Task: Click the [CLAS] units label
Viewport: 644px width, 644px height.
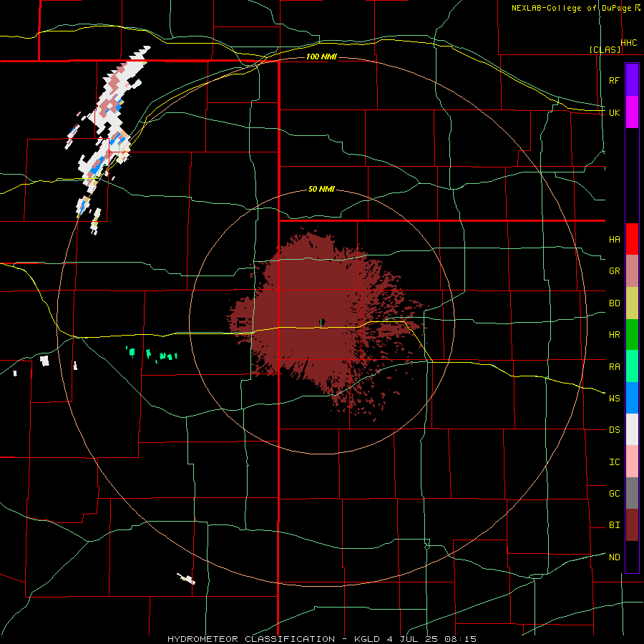Action: click(605, 49)
